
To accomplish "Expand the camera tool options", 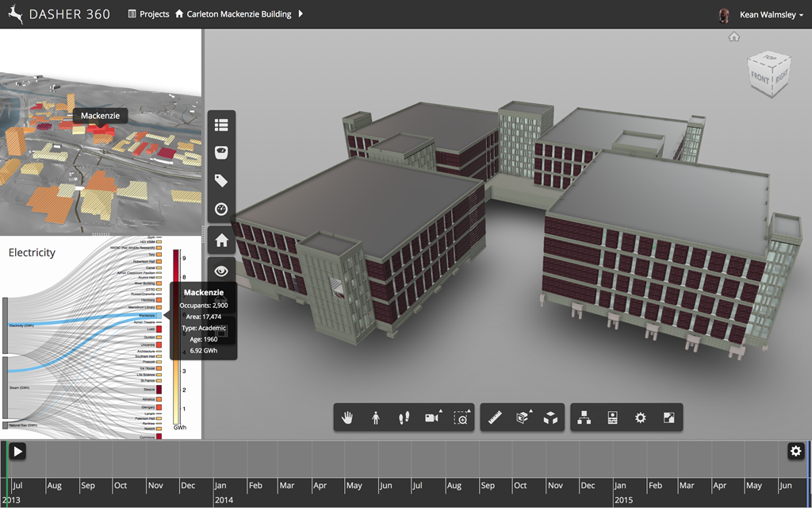I will [432, 418].
